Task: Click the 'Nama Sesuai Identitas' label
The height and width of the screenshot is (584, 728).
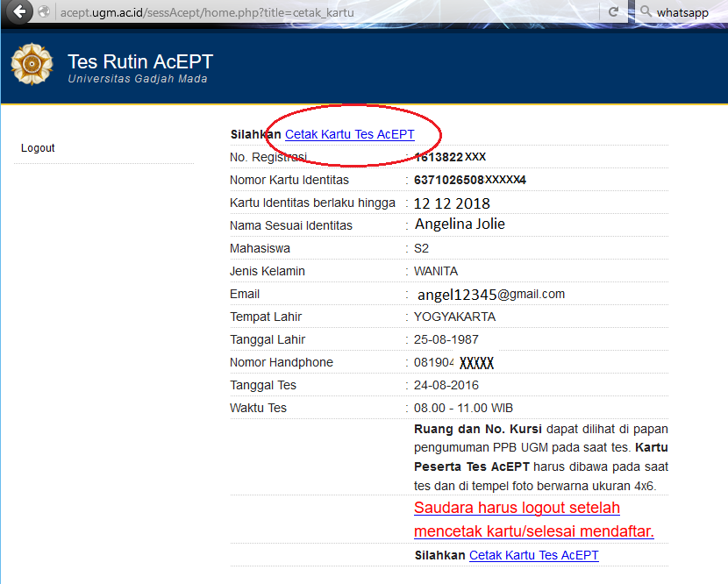Action: [291, 225]
